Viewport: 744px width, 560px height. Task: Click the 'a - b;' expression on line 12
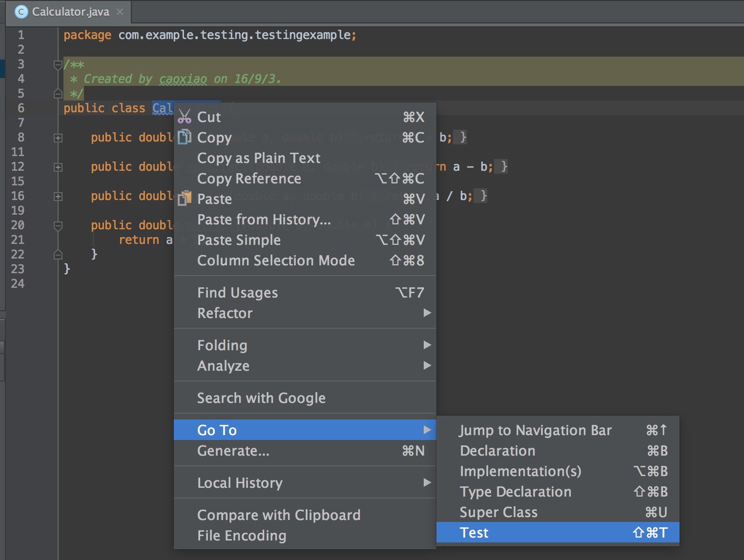473,167
